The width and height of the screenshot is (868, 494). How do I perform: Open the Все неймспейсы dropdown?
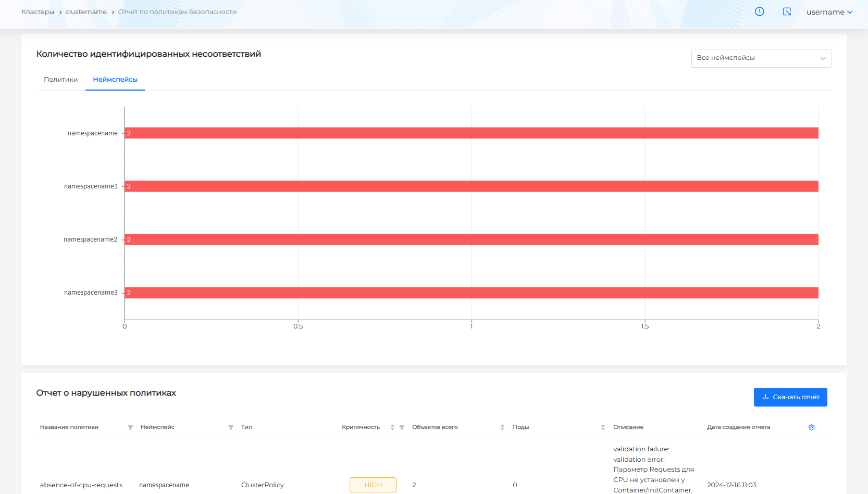coord(761,58)
